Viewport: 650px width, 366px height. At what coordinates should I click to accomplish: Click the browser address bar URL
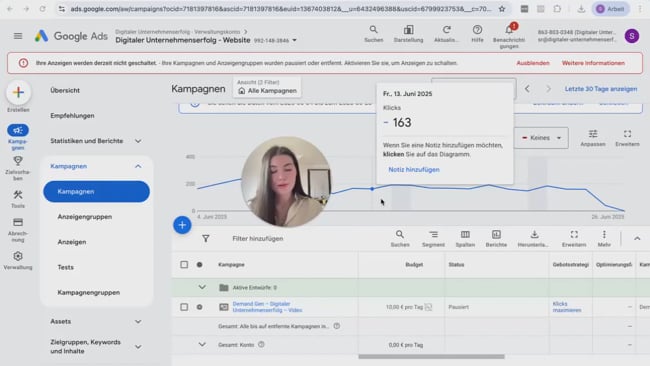[281, 9]
